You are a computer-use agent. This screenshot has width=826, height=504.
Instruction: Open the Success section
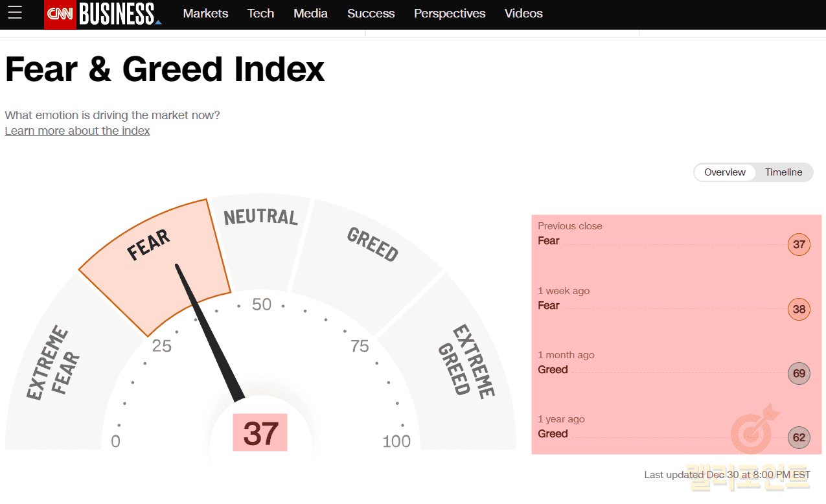coord(371,14)
